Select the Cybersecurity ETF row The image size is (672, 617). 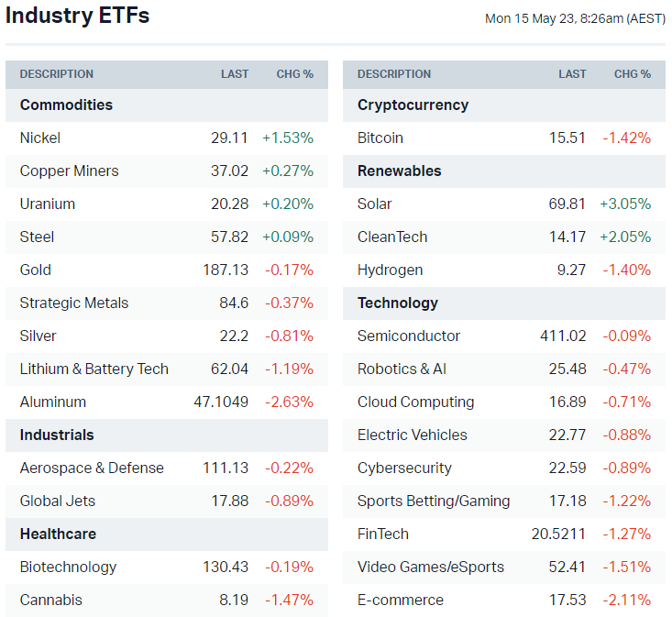click(404, 468)
